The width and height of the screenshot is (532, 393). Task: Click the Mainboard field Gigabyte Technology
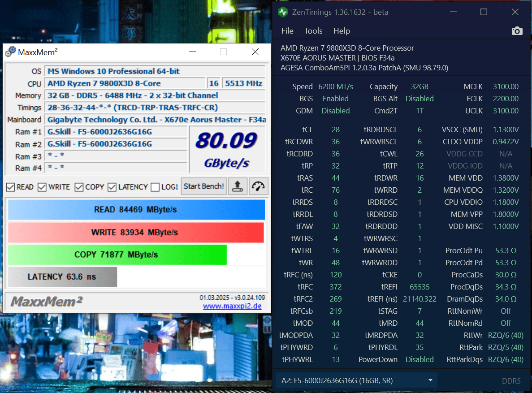tap(155, 120)
